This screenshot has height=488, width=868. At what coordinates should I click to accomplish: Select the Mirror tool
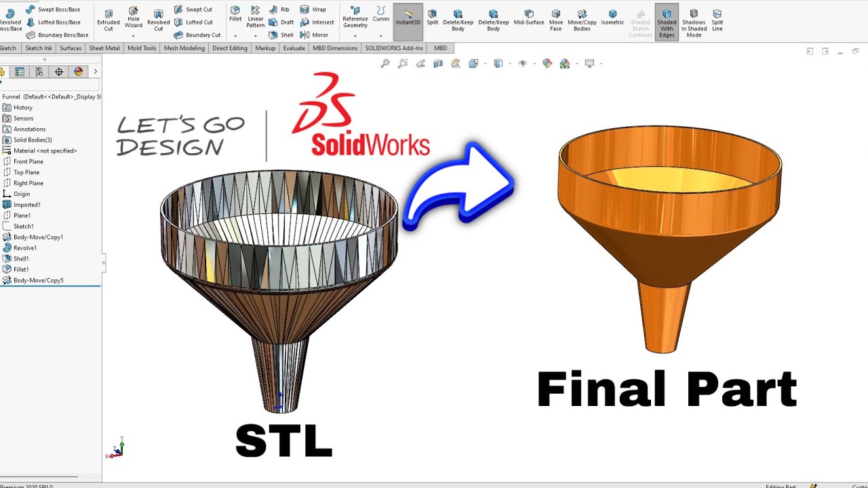click(x=314, y=35)
